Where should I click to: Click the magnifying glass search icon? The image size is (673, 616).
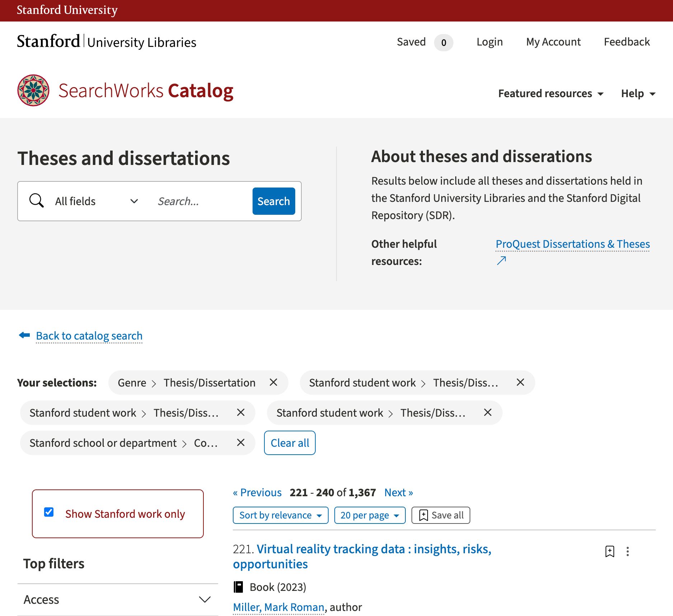pyautogui.click(x=36, y=201)
